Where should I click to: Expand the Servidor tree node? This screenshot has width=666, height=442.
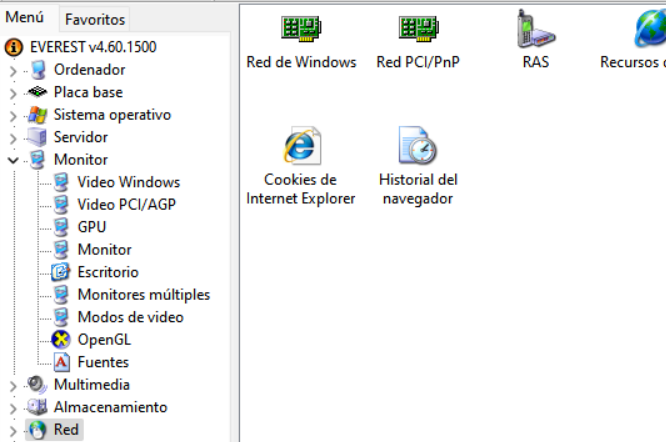[x=13, y=138]
